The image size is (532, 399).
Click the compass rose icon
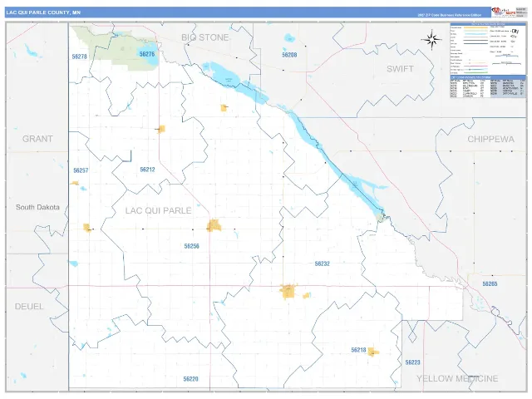click(x=431, y=40)
